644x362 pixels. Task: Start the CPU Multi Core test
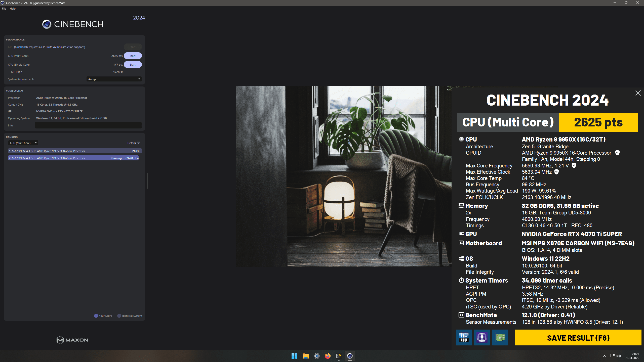click(x=133, y=56)
